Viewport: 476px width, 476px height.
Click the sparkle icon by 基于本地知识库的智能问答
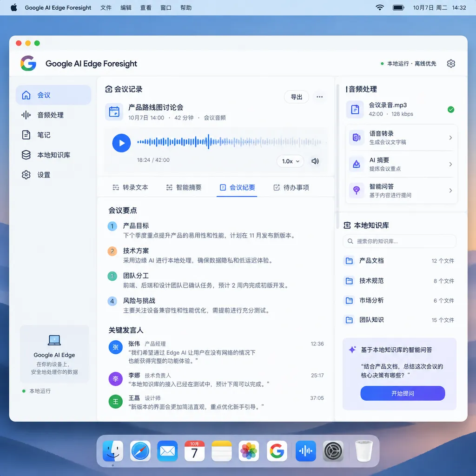pos(352,350)
